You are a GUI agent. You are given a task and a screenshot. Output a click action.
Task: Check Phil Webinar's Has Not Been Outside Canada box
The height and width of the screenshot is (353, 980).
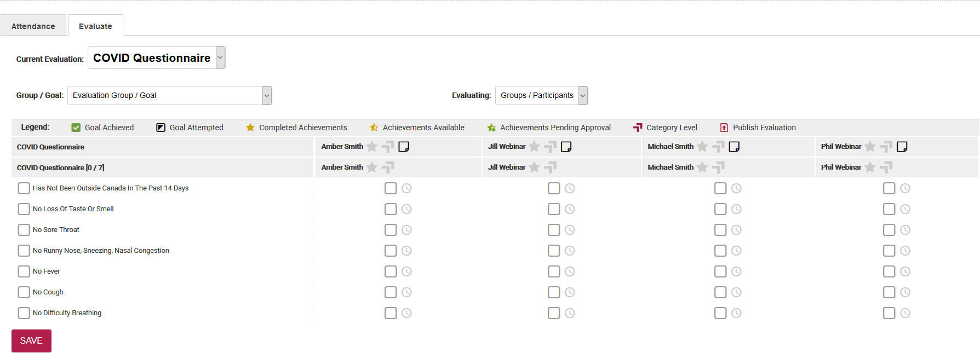pos(889,188)
